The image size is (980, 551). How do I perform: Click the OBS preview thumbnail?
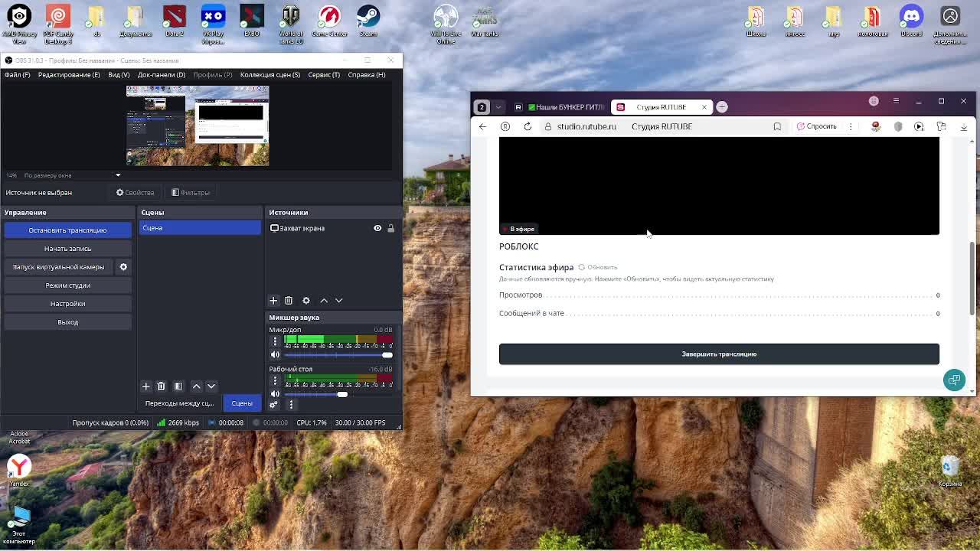tap(198, 126)
